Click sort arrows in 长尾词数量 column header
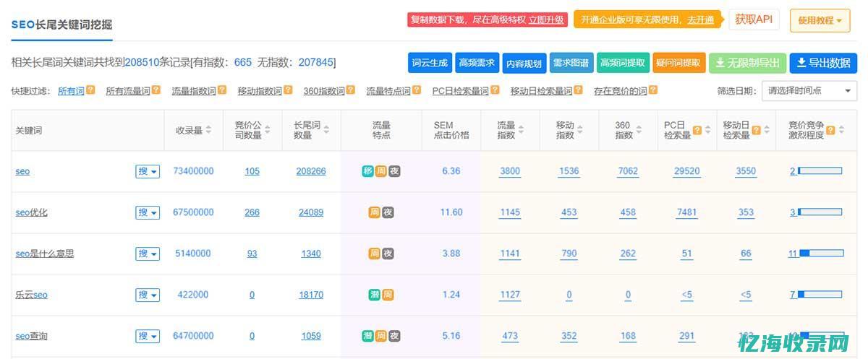868x359 pixels. [325, 130]
